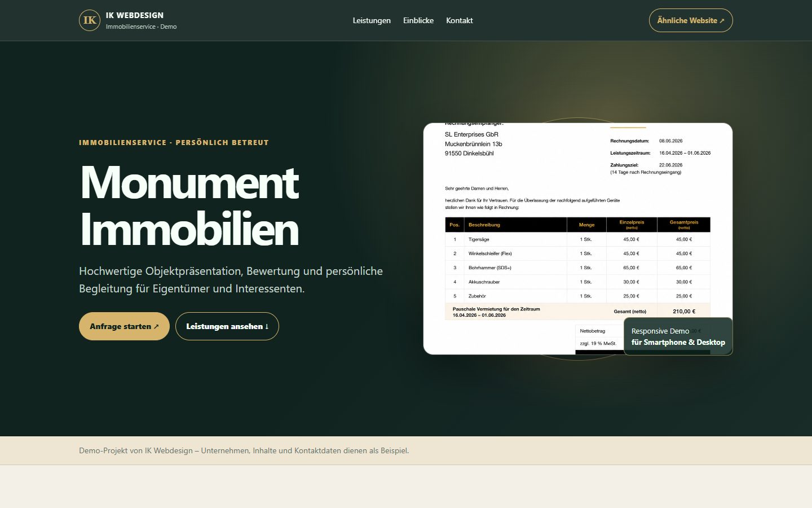
Task: Click the 91550 Dinkelsbühl address line
Action: [469, 154]
